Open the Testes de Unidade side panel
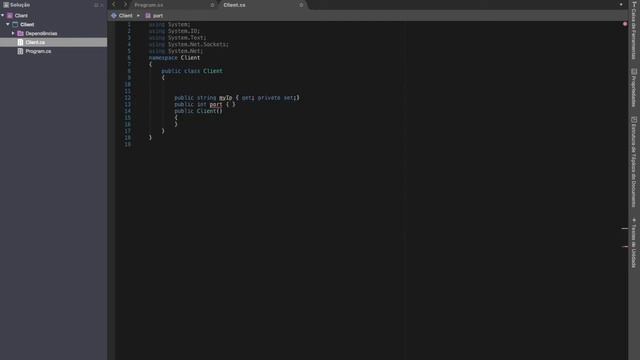Viewport: 640px width, 360px height. (x=634, y=243)
